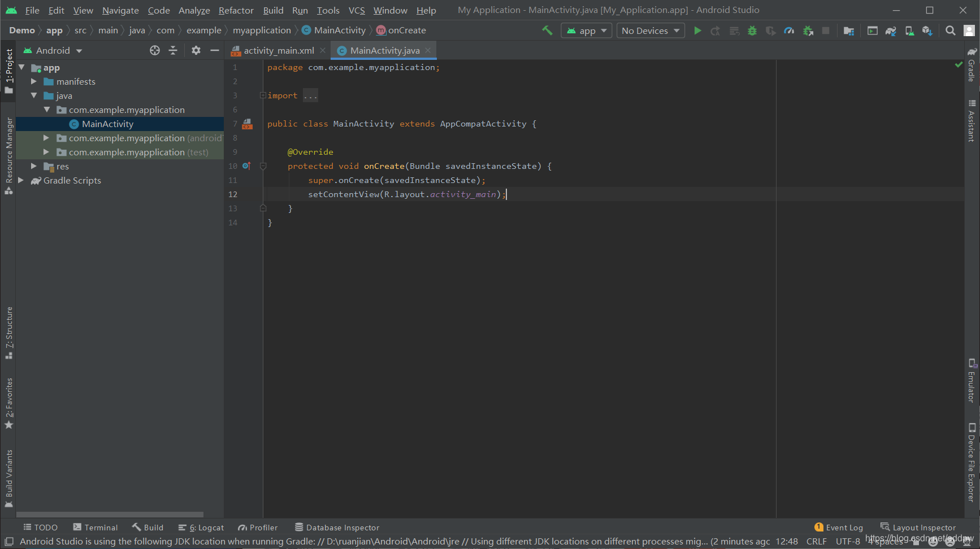This screenshot has height=549, width=980.
Task: Click the Make Project hammer icon
Action: [x=547, y=30]
